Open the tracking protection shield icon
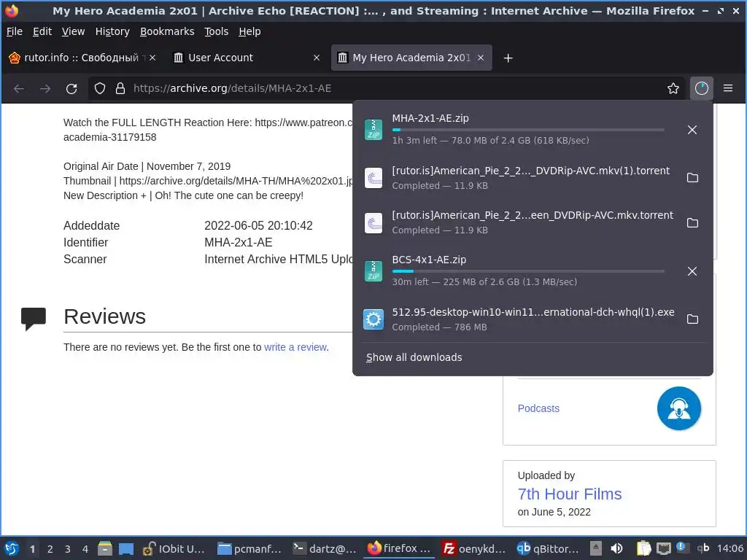The image size is (747, 560). pyautogui.click(x=99, y=88)
